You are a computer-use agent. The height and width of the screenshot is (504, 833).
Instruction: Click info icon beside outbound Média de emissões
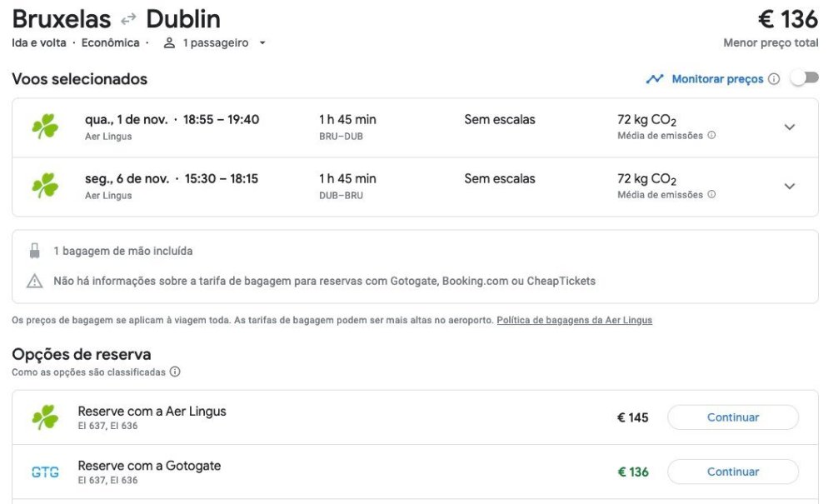(x=711, y=135)
